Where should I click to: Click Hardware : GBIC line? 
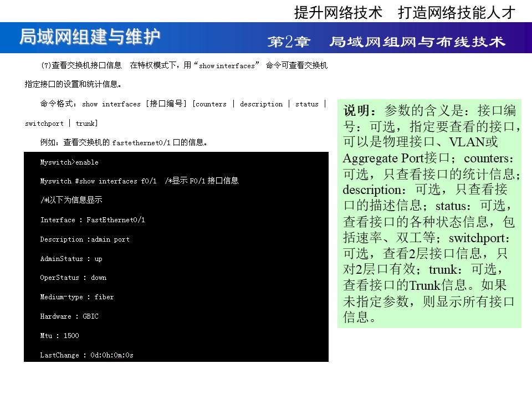click(69, 316)
